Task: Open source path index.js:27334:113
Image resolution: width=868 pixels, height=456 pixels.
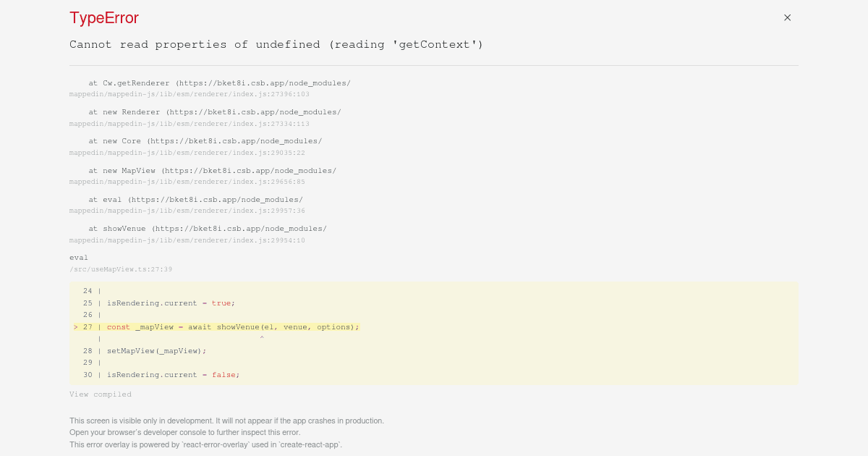Action: [189, 124]
